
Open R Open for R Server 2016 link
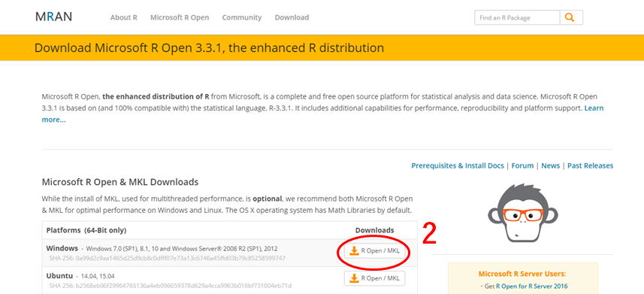[x=531, y=286]
